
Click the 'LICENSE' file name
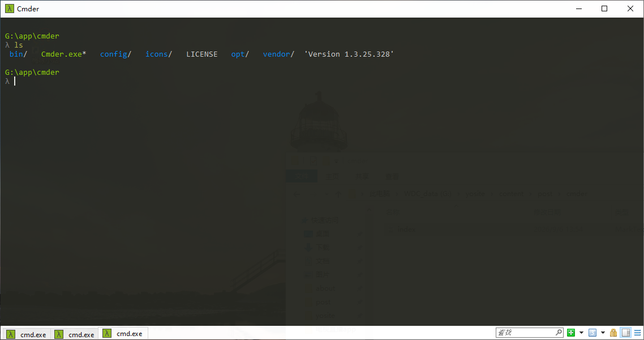pos(201,54)
